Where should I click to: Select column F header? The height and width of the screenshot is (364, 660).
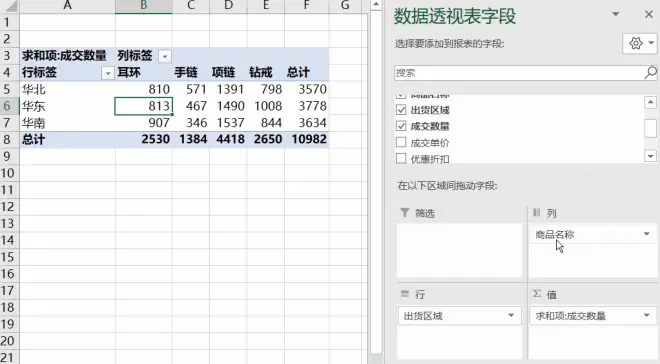(x=306, y=5)
